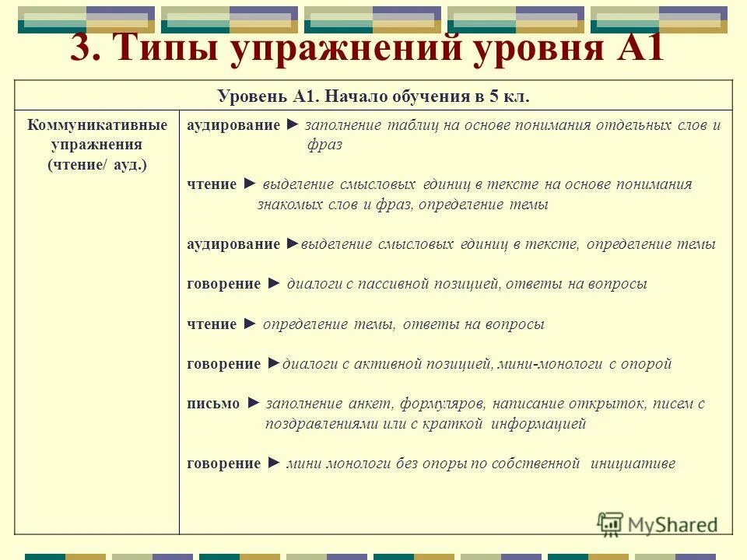This screenshot has width=747, height=560.
Task: Click "определение темы, ответы на вопросы" text
Action: click(404, 324)
